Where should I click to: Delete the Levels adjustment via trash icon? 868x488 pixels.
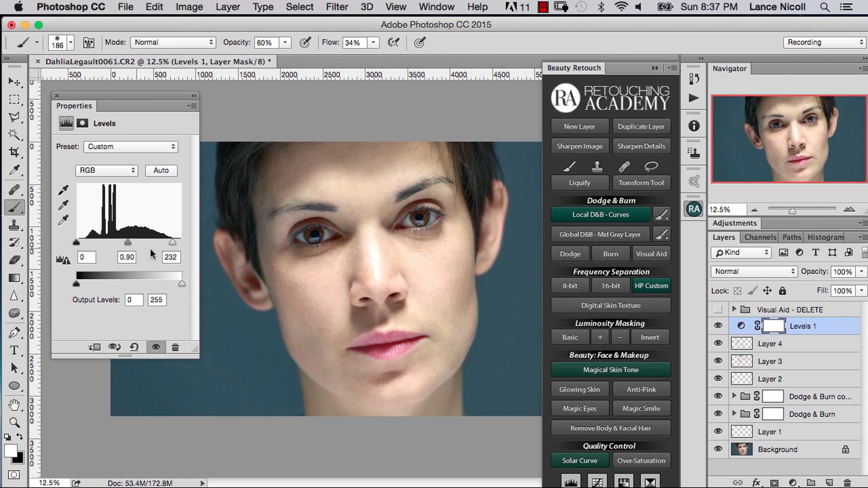[x=175, y=347]
